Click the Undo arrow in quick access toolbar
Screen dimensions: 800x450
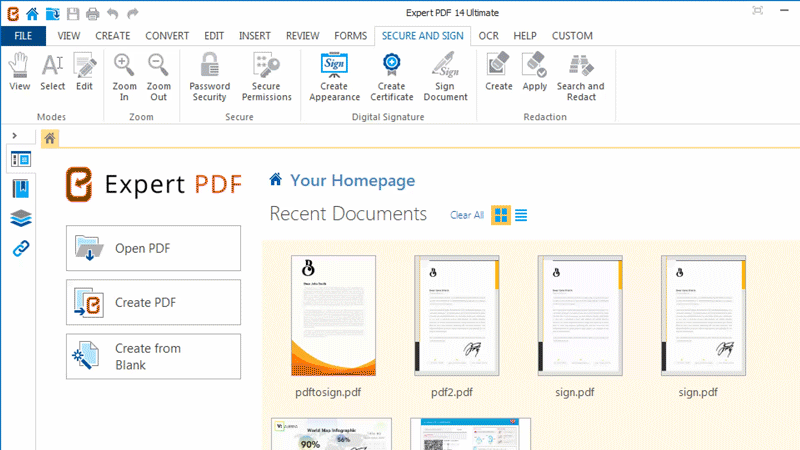point(113,14)
